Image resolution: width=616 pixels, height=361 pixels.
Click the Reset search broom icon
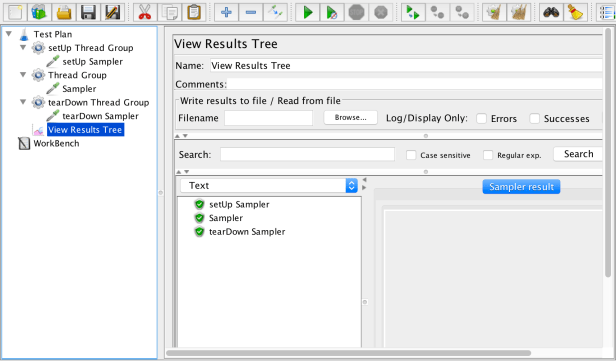coord(576,13)
